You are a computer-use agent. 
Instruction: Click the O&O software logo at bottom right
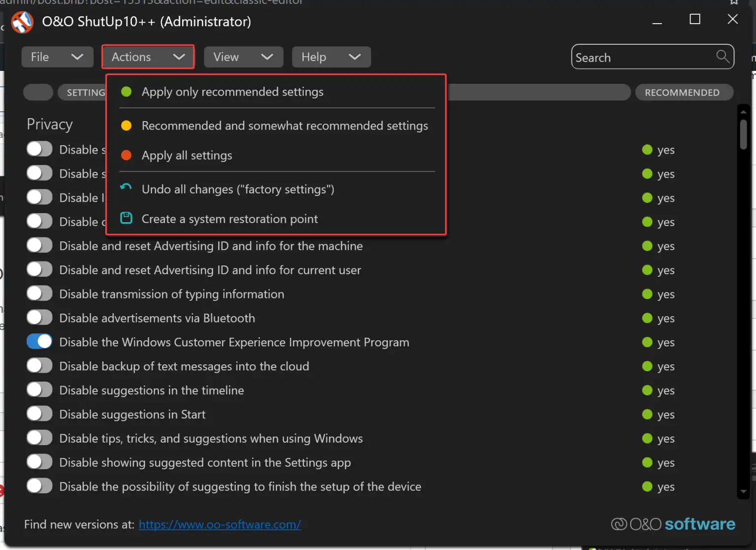(673, 524)
